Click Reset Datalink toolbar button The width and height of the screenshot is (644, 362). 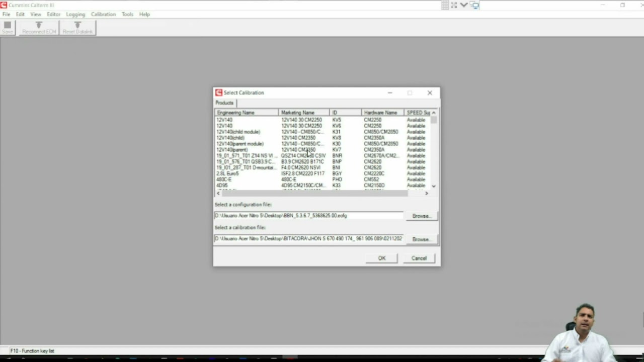point(77,28)
